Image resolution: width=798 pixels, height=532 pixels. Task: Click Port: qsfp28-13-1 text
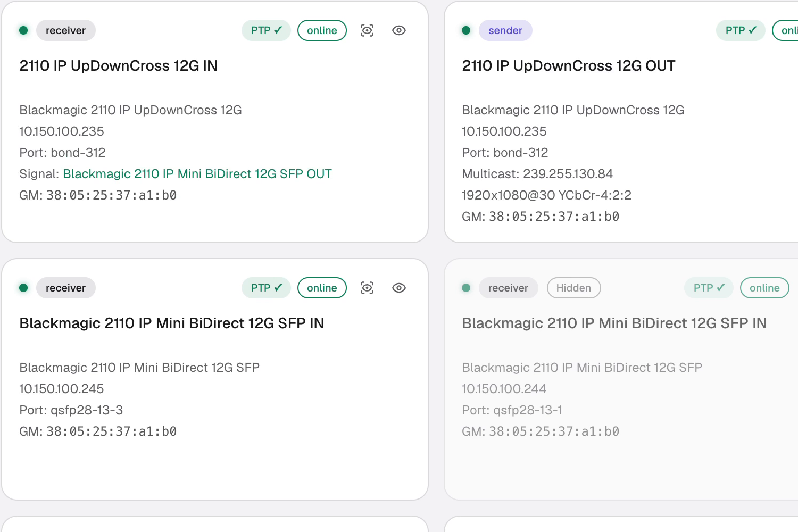[512, 410]
